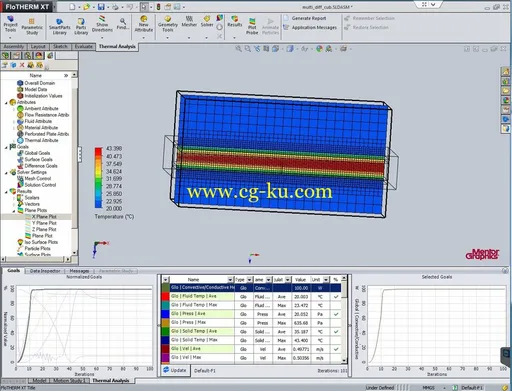This screenshot has height=391, width=512.
Task: Toggle checkmark for Glo Press Ave
Action: (x=336, y=314)
